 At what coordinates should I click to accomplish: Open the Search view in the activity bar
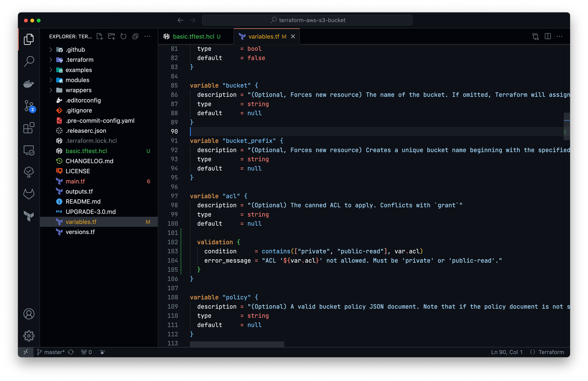click(x=29, y=61)
